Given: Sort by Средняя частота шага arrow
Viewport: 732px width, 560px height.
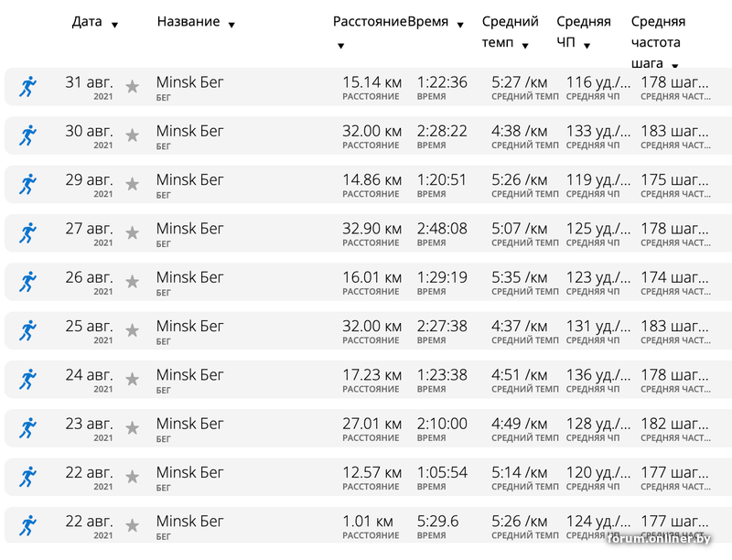Looking at the screenshot, I should point(674,65).
